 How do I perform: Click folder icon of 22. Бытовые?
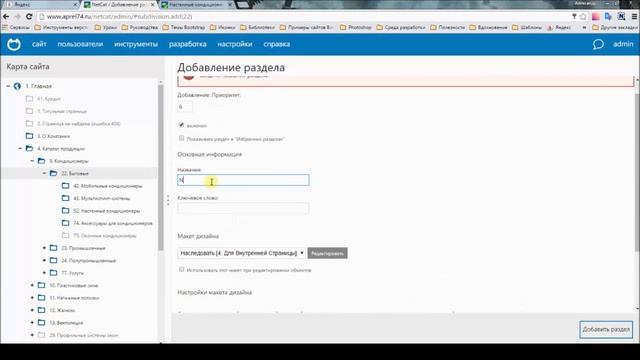pyautogui.click(x=53, y=173)
